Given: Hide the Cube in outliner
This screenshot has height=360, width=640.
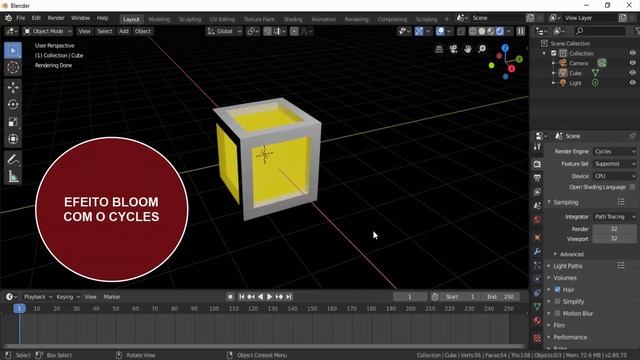Looking at the screenshot, I should tap(632, 73).
